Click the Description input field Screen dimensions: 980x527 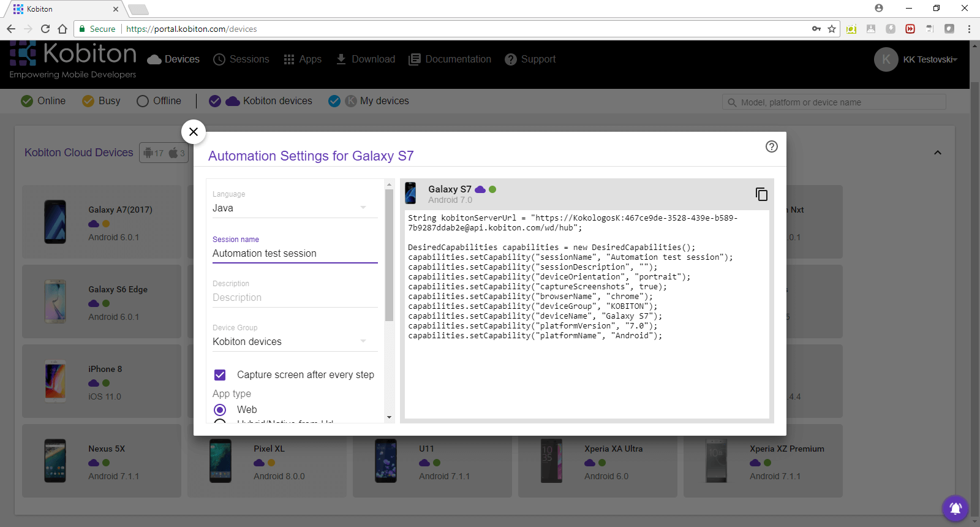tap(295, 298)
